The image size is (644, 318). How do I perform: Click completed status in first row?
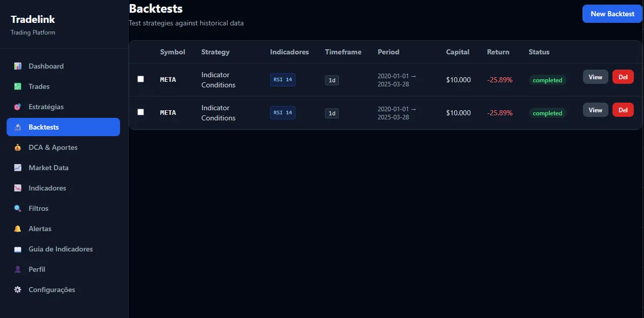(x=547, y=80)
